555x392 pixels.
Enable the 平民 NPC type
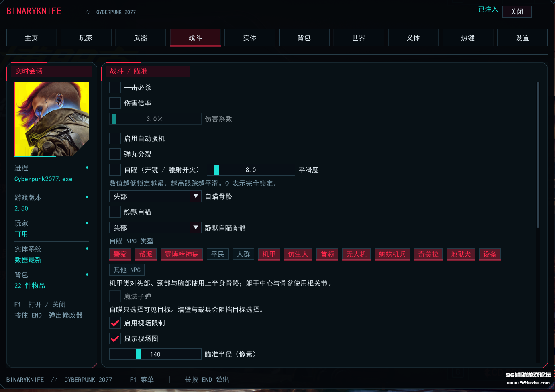[x=218, y=254]
